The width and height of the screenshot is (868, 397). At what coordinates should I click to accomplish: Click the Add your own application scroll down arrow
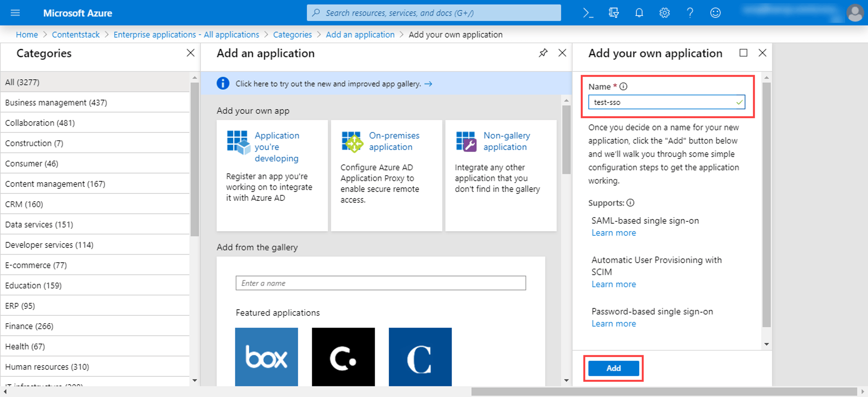[766, 344]
